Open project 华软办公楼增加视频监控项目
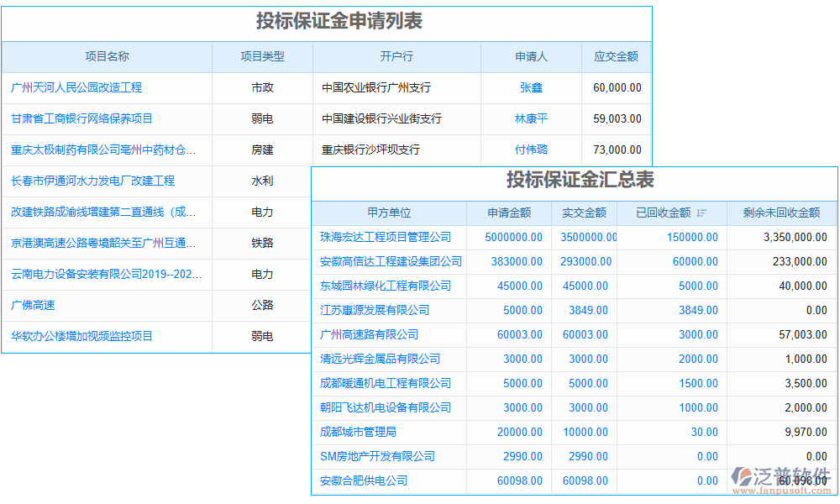The image size is (840, 504). click(x=83, y=337)
